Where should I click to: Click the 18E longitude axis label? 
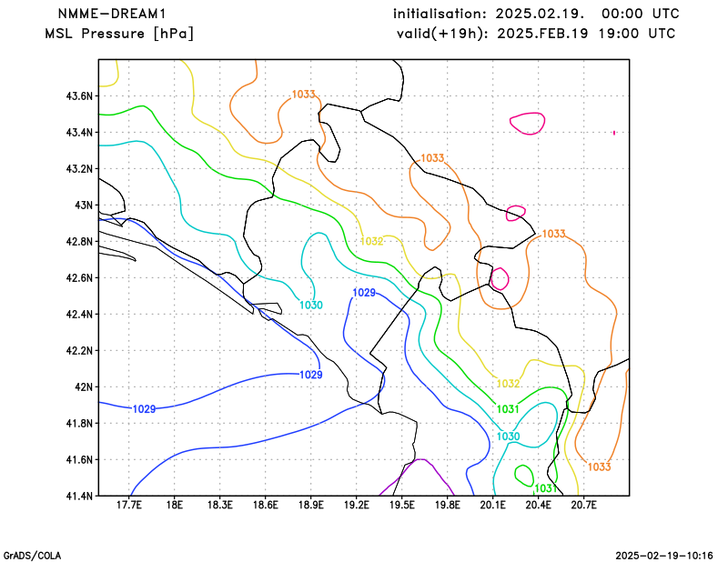[175, 505]
